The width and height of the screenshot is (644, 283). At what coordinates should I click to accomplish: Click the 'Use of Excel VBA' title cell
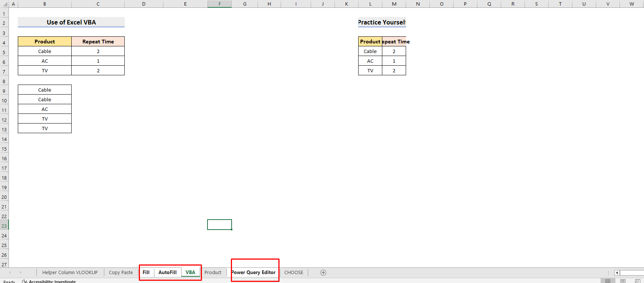pos(71,22)
